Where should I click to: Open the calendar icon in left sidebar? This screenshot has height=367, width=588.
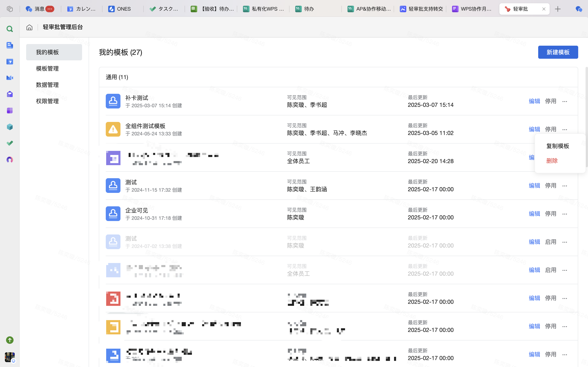point(10,62)
